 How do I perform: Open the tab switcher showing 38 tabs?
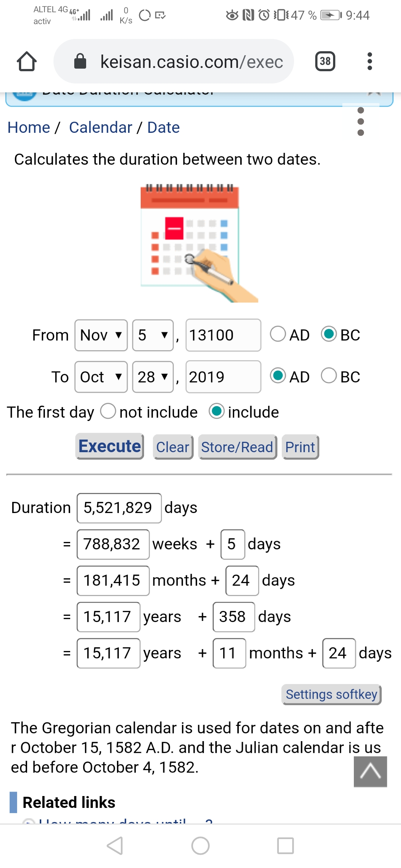tap(325, 61)
